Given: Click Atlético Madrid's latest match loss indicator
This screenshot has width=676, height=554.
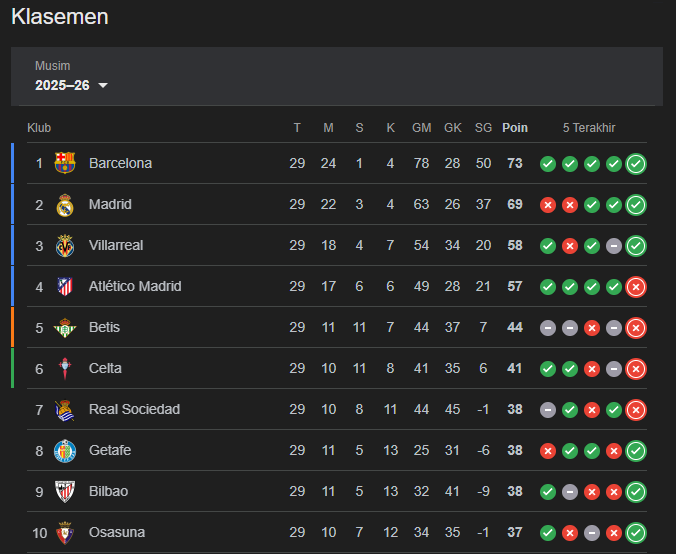Looking at the screenshot, I should 636,287.
